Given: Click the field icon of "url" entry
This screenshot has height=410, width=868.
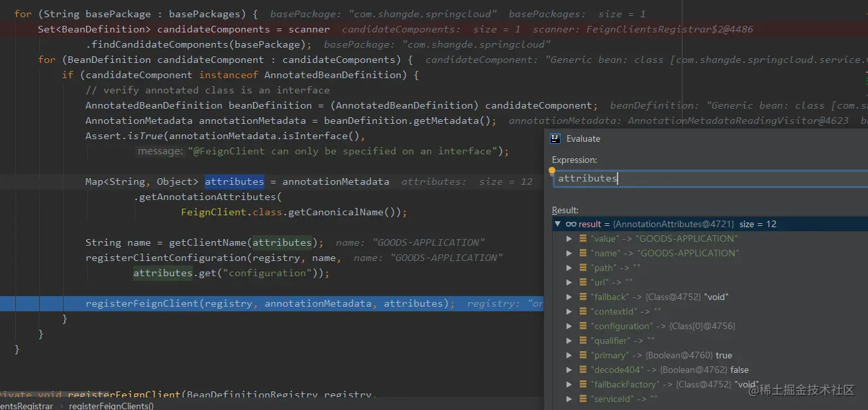Looking at the screenshot, I should tap(583, 282).
